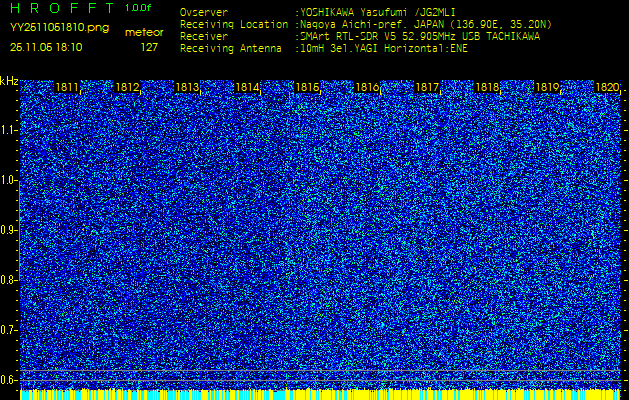Click the yellow meteor label
This screenshot has height=400, width=629.
click(x=143, y=33)
